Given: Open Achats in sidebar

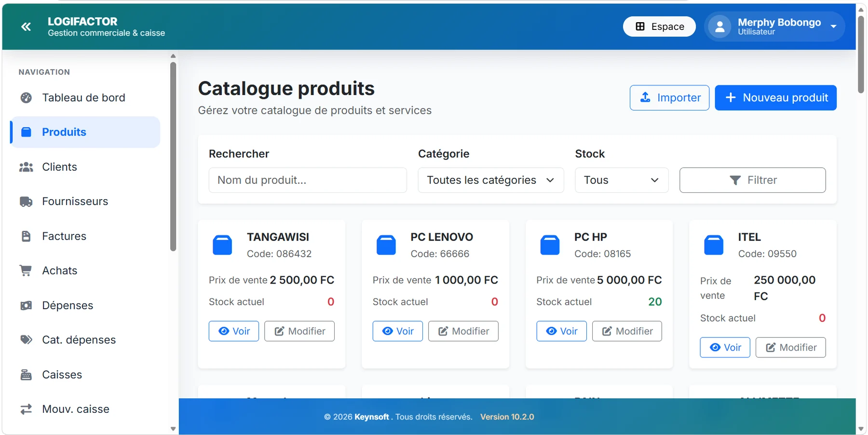Looking at the screenshot, I should (x=85, y=271).
